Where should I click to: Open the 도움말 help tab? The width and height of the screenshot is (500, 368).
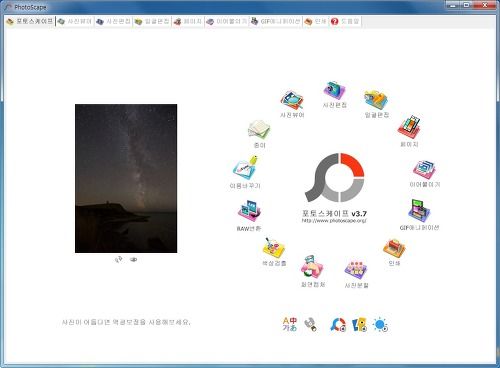pyautogui.click(x=345, y=21)
